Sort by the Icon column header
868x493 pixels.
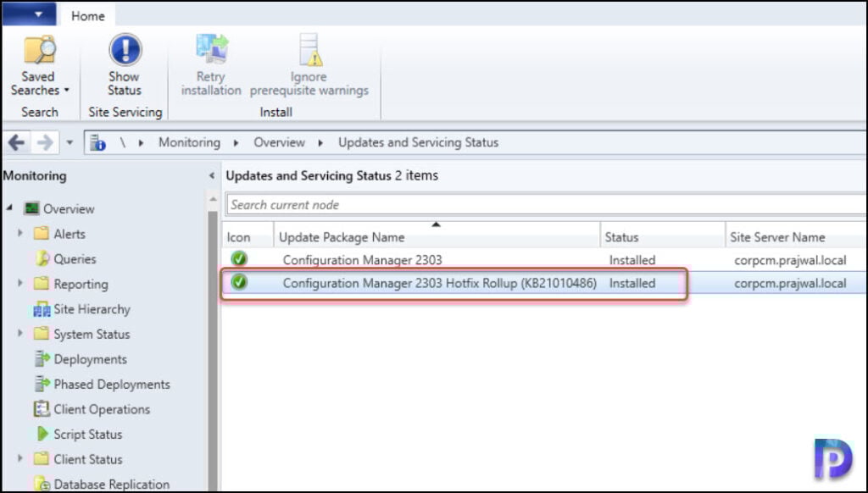coord(248,237)
